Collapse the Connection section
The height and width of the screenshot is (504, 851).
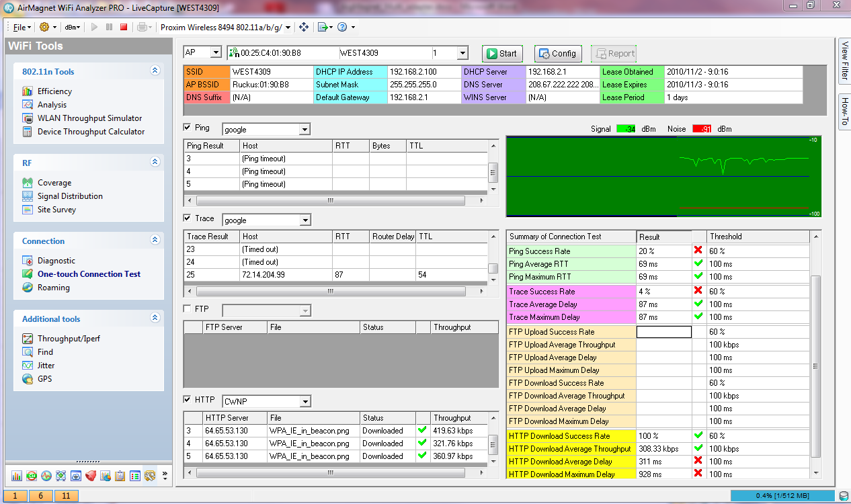(155, 240)
